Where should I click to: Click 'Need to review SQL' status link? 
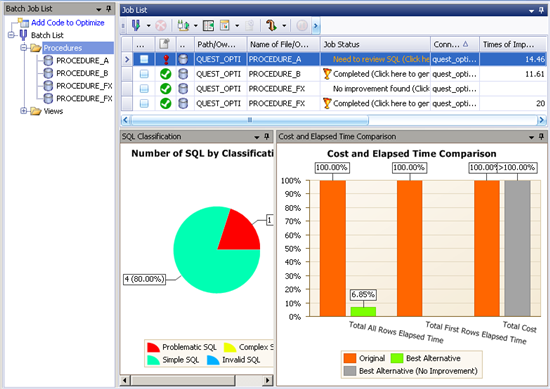click(x=381, y=59)
